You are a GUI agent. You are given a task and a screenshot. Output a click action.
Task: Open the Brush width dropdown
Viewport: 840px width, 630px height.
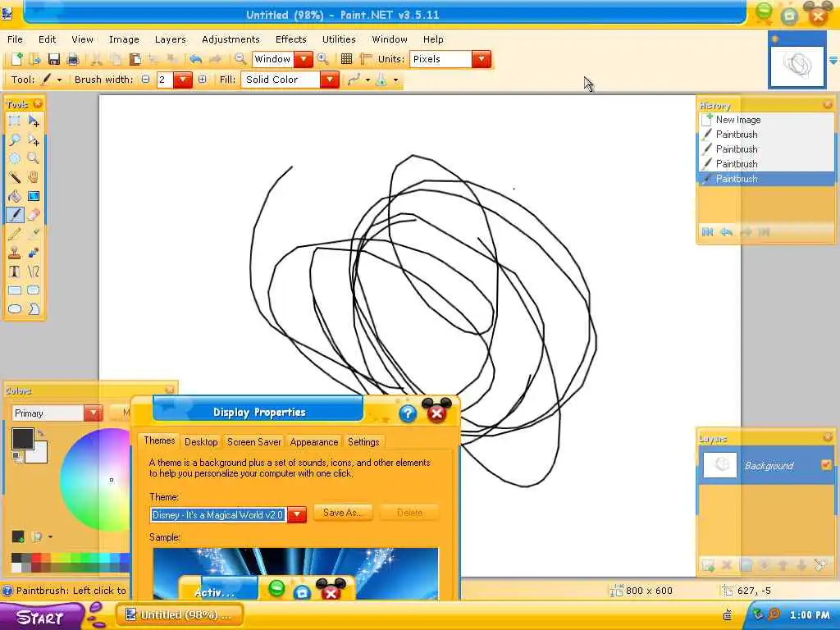pyautogui.click(x=183, y=80)
